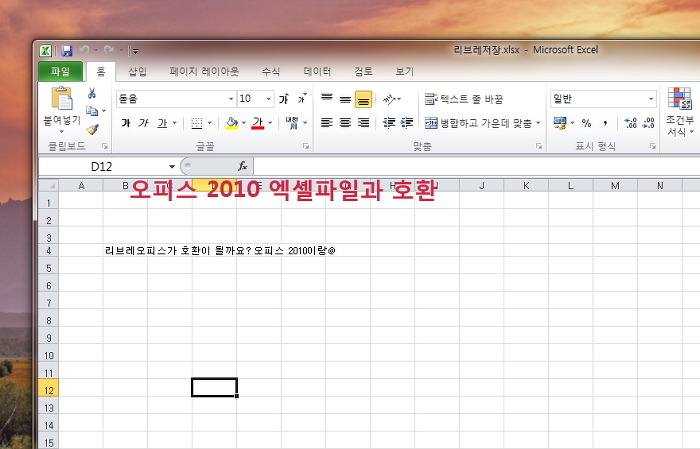
Task: Decrease decimal places
Action: tap(649, 123)
